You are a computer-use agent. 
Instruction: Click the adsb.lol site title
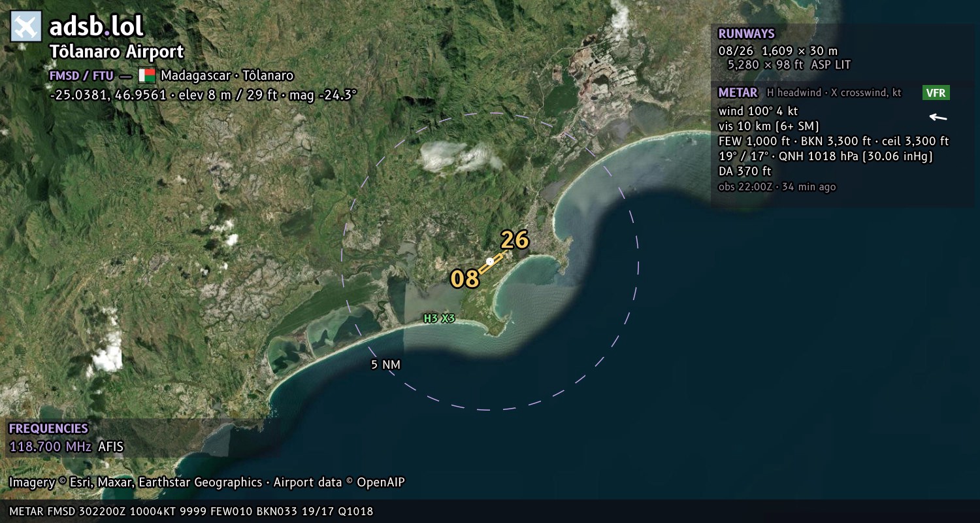[x=97, y=26]
